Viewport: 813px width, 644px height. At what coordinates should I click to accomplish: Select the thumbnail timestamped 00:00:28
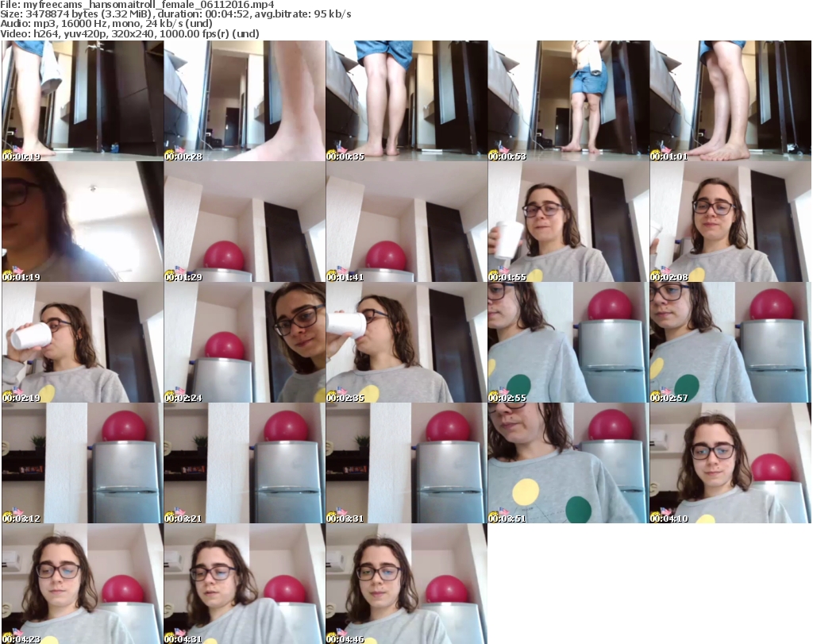pos(245,101)
